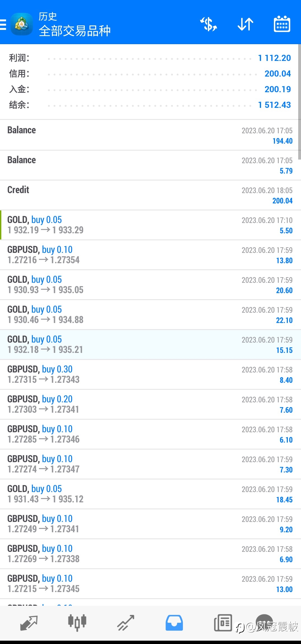
Task: Switch to the Quotes tab
Action: tap(29, 623)
